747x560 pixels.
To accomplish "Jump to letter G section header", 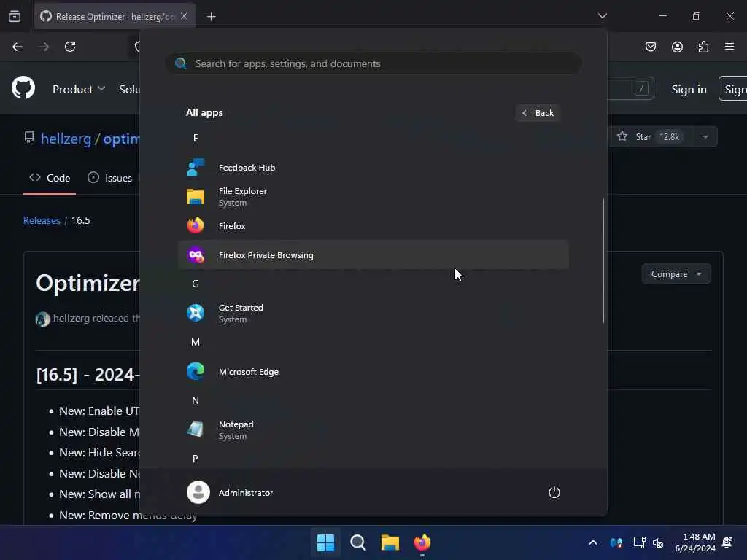I will click(x=196, y=284).
